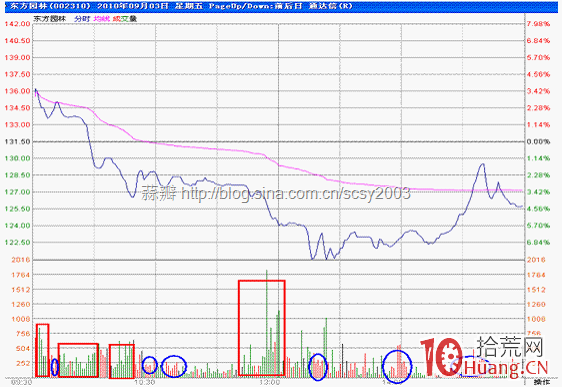
Task: Click the 成交量 legend label
Action: pos(125,19)
